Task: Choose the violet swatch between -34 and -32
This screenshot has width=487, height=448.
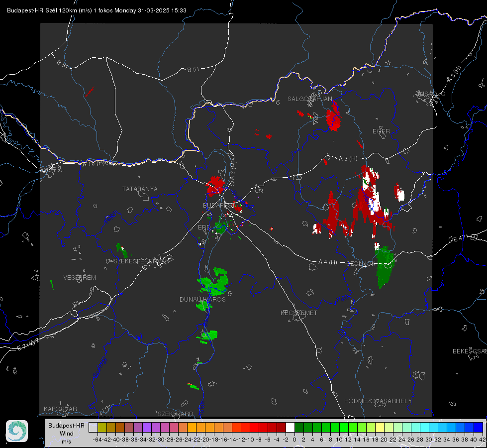Action: (147, 428)
